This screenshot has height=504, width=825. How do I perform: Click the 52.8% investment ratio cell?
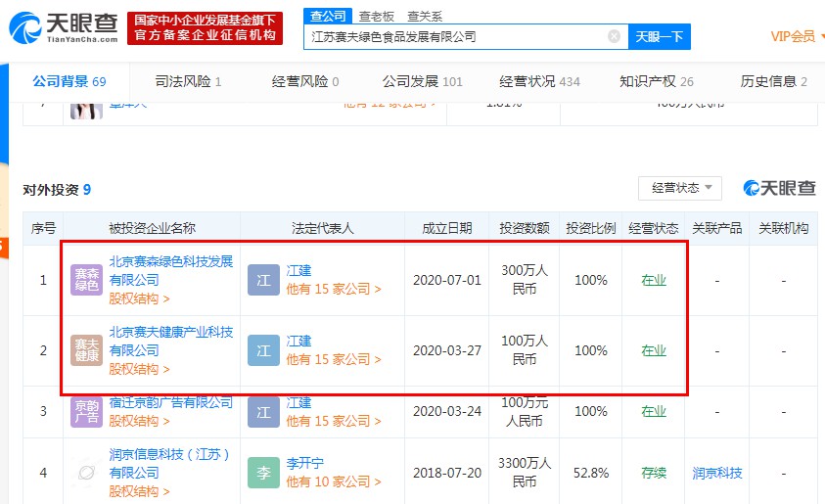[x=591, y=473]
